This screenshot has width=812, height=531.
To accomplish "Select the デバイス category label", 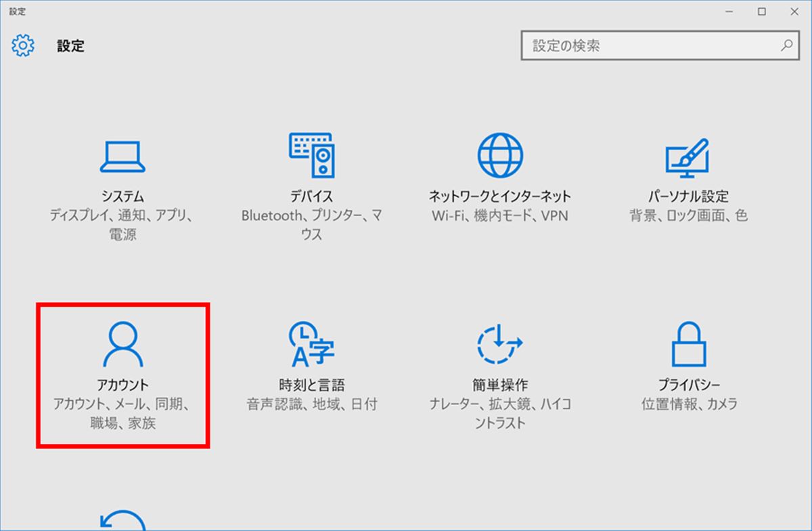I will (311, 196).
